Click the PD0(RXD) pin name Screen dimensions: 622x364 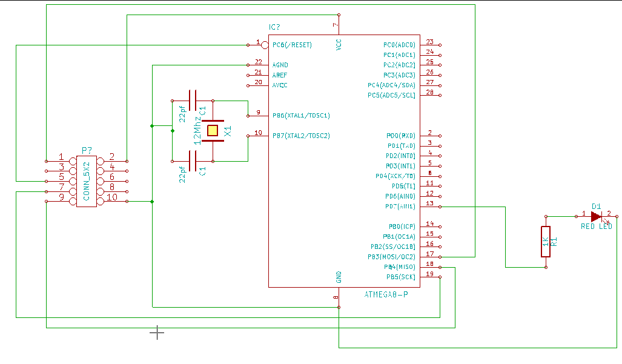click(401, 136)
